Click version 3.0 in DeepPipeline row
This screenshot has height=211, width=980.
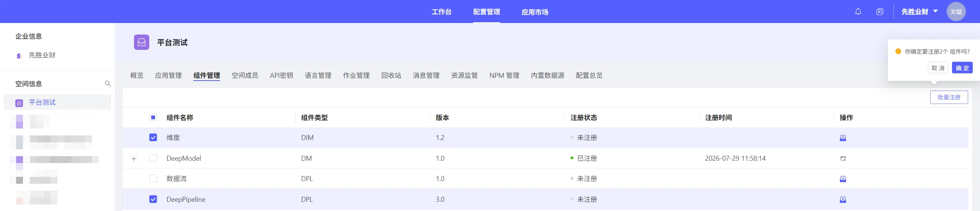click(x=440, y=199)
